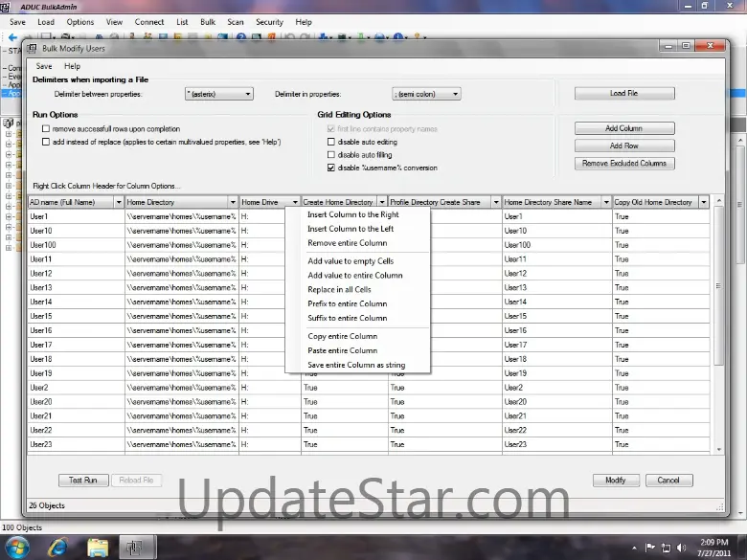Viewport: 747px width, 560px height.
Task: Toggle add instead of replace option
Action: click(46, 142)
